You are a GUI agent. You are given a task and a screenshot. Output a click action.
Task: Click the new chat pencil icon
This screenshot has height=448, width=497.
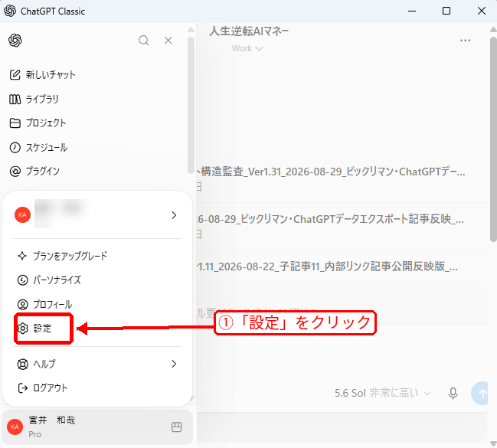15,75
